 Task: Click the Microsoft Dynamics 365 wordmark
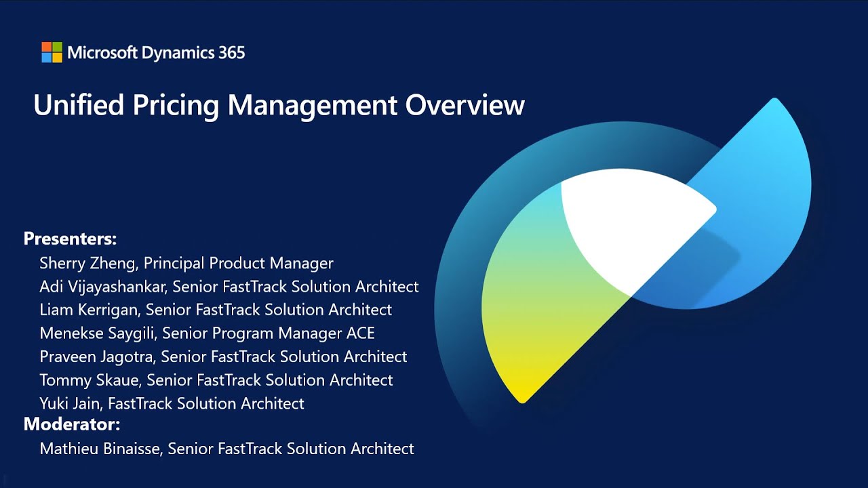[156, 53]
